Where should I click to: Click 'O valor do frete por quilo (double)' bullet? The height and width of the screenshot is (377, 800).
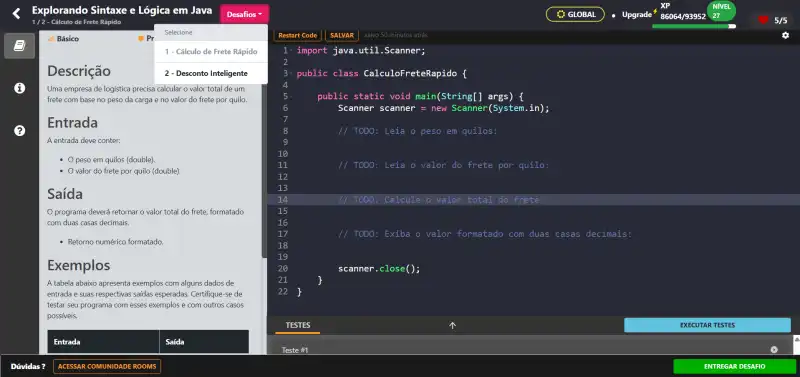123,171
